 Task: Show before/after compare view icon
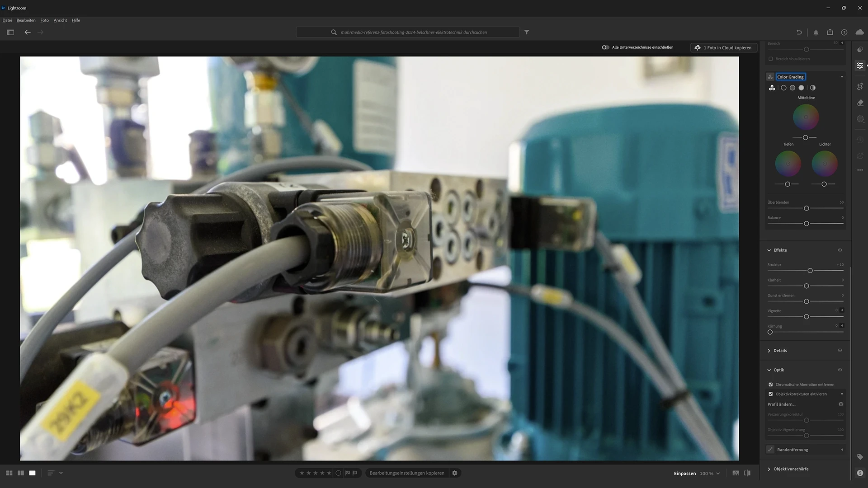pyautogui.click(x=747, y=473)
